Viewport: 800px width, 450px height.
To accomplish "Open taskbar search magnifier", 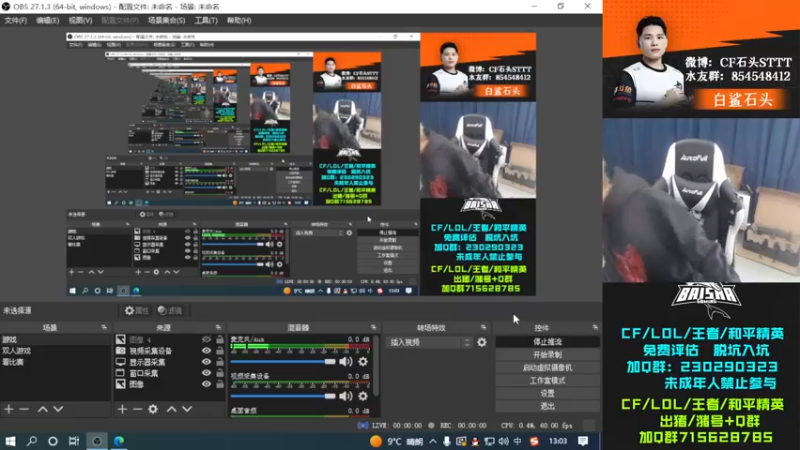I will coord(32,441).
